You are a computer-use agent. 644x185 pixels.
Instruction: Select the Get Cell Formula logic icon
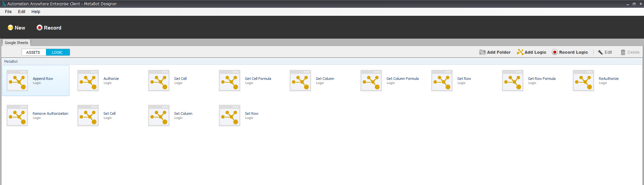coord(229,81)
